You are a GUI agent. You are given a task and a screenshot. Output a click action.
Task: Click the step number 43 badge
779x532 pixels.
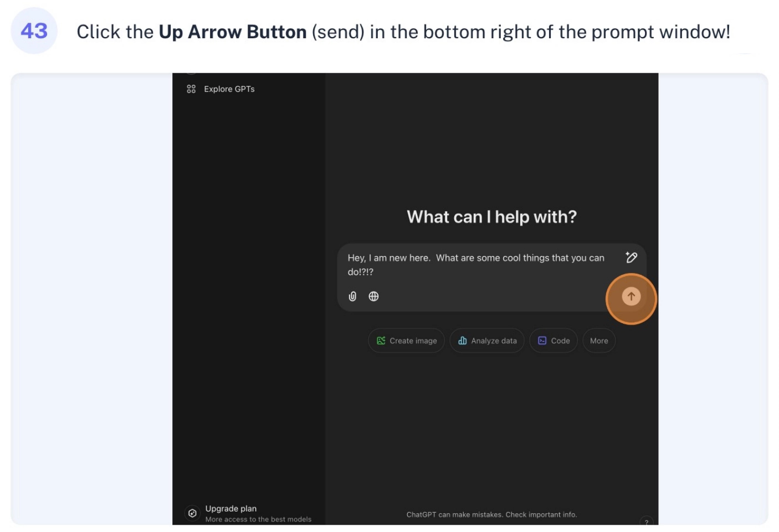(x=34, y=30)
